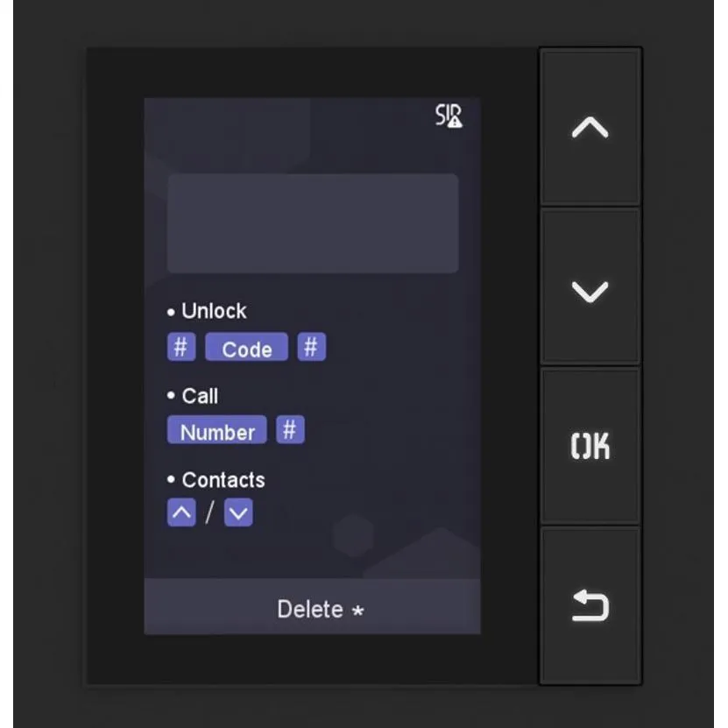The height and width of the screenshot is (728, 728).
Task: Click the up chevron under Contacts
Action: 181,512
